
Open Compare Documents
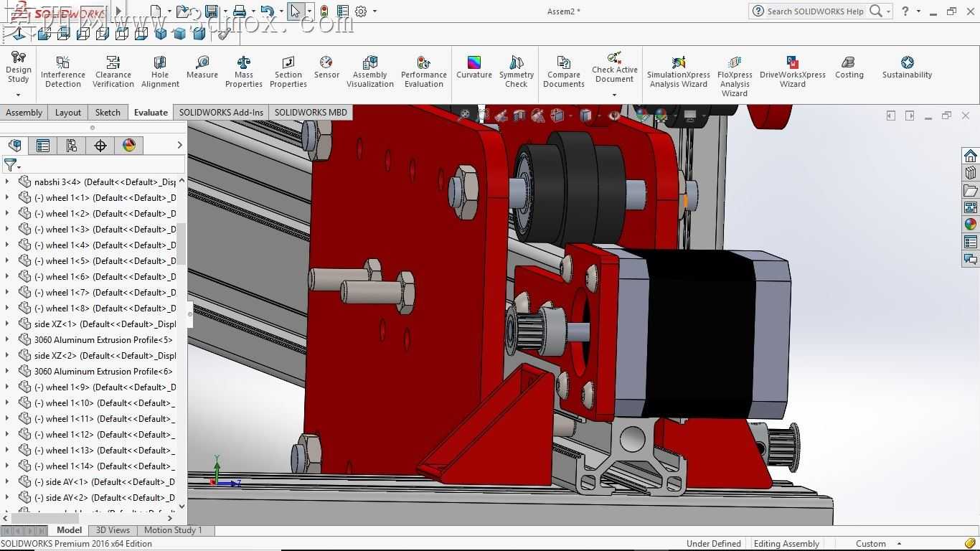pyautogui.click(x=564, y=72)
